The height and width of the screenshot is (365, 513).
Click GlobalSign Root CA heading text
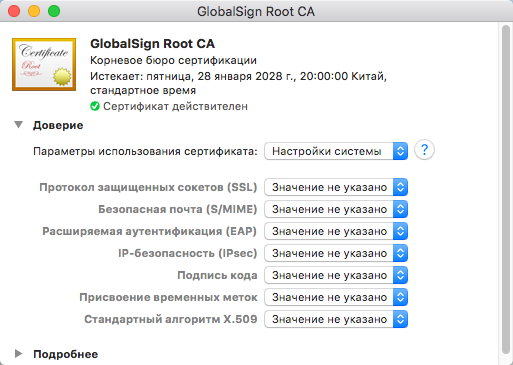pos(152,44)
